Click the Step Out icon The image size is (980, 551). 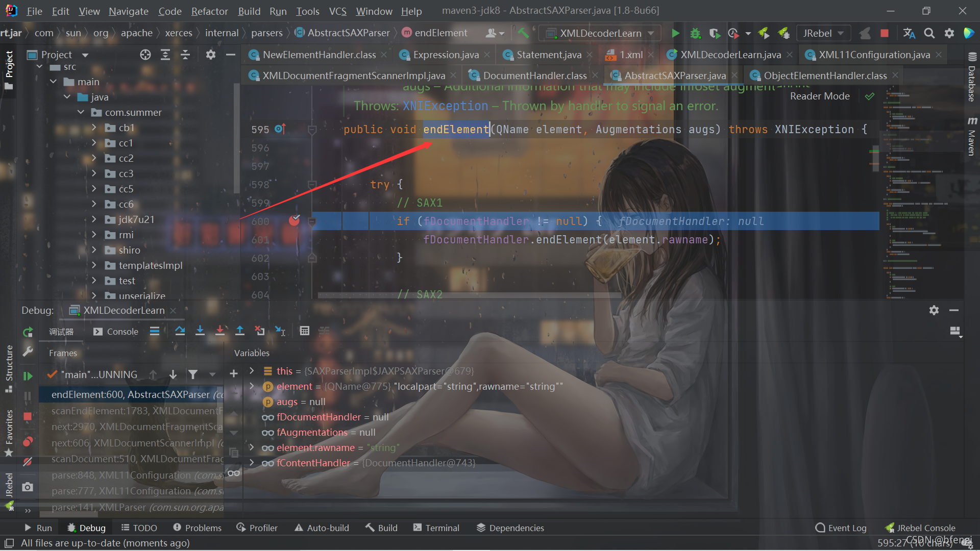[x=240, y=331]
